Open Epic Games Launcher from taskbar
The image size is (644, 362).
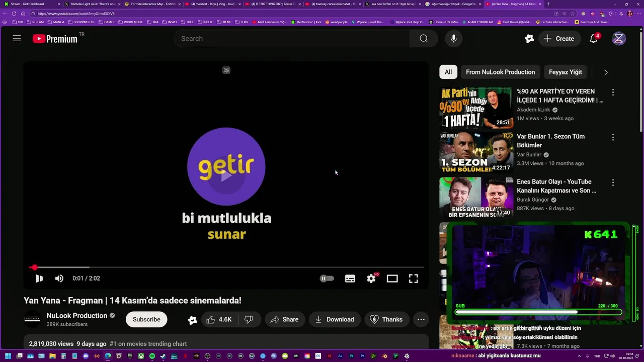click(x=130, y=356)
